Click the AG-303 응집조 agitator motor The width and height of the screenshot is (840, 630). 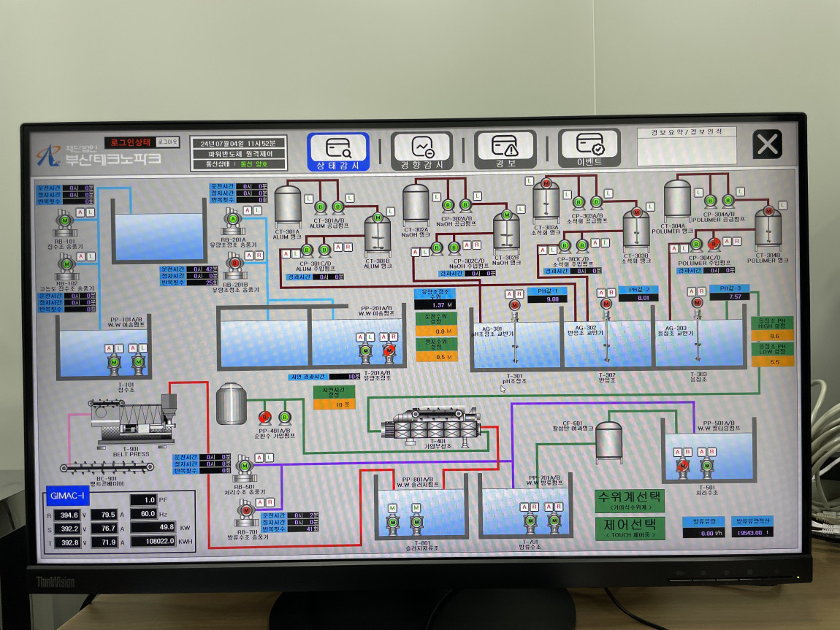697,302
